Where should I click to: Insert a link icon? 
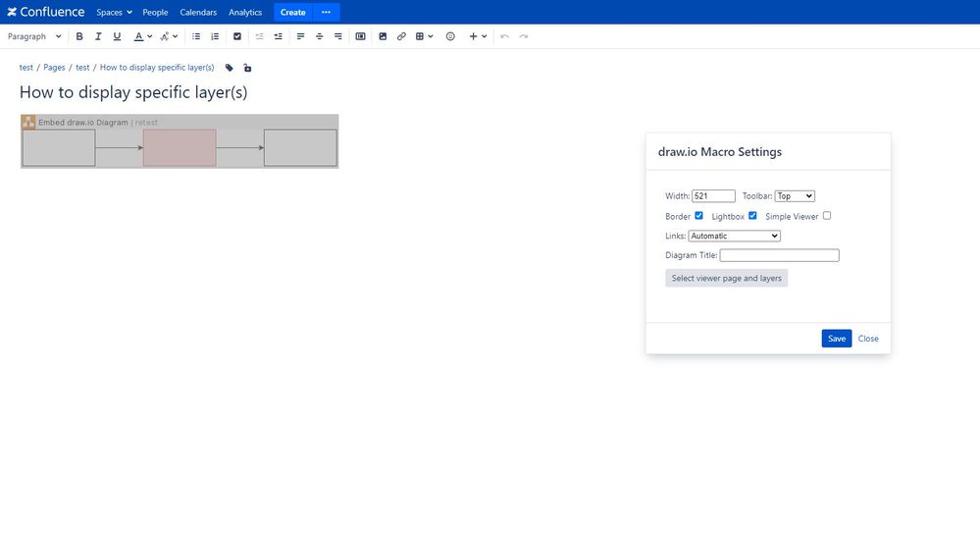(402, 36)
